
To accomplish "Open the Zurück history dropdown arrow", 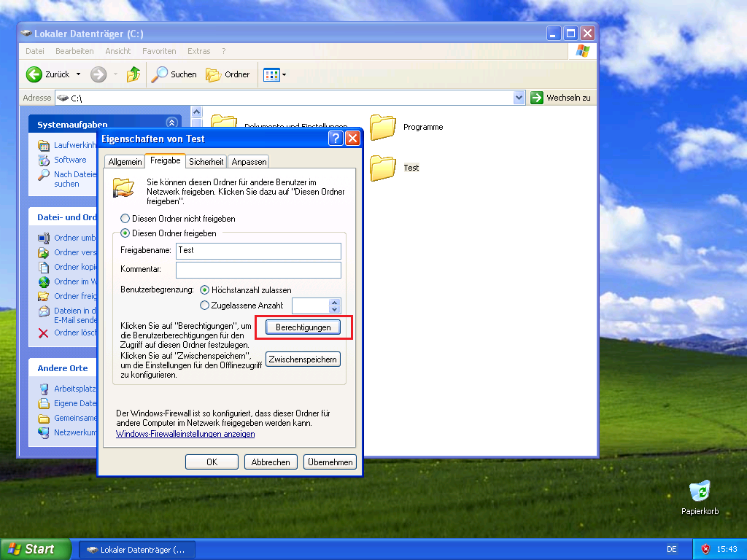I will click(x=79, y=74).
